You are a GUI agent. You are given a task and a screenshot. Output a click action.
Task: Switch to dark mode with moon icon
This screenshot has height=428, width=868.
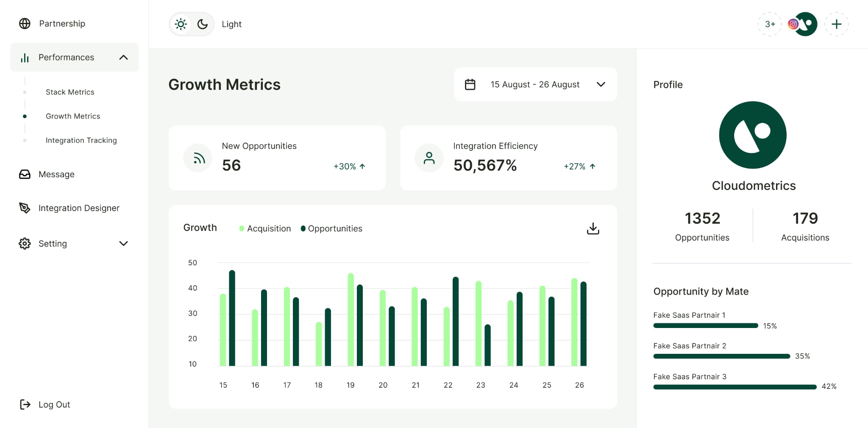pyautogui.click(x=203, y=24)
